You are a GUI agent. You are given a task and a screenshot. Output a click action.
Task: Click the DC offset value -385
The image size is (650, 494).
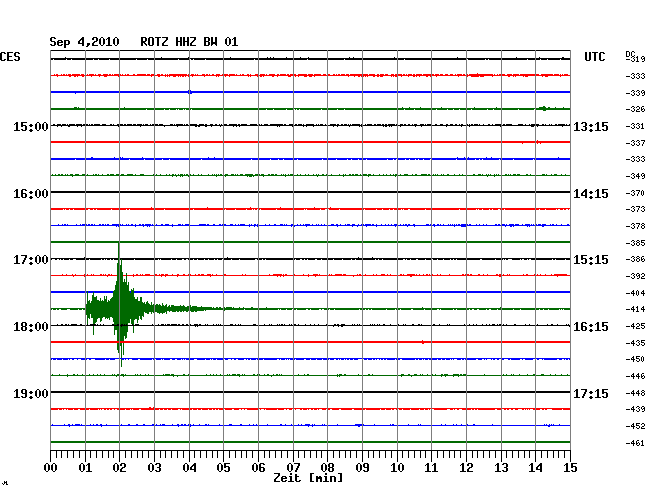[635, 243]
